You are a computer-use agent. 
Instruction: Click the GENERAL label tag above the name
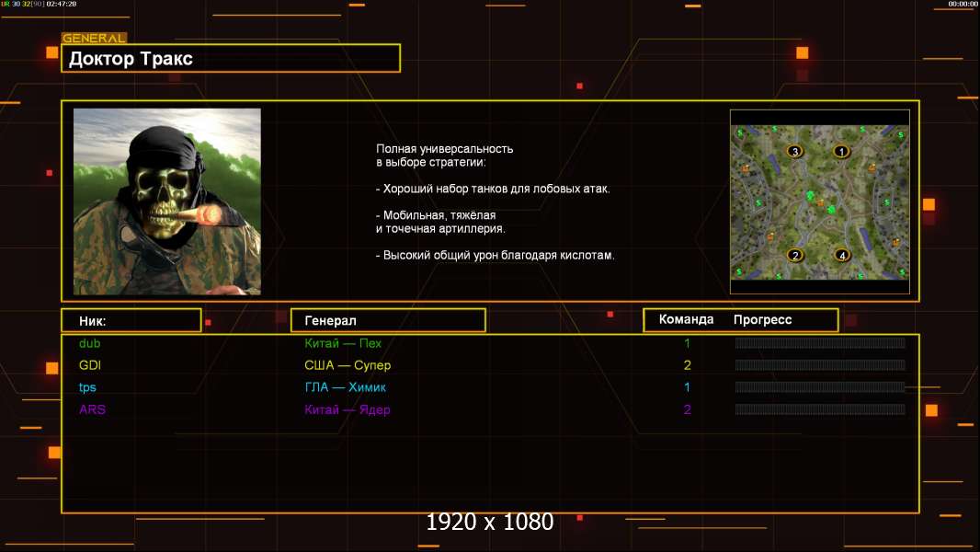point(94,39)
